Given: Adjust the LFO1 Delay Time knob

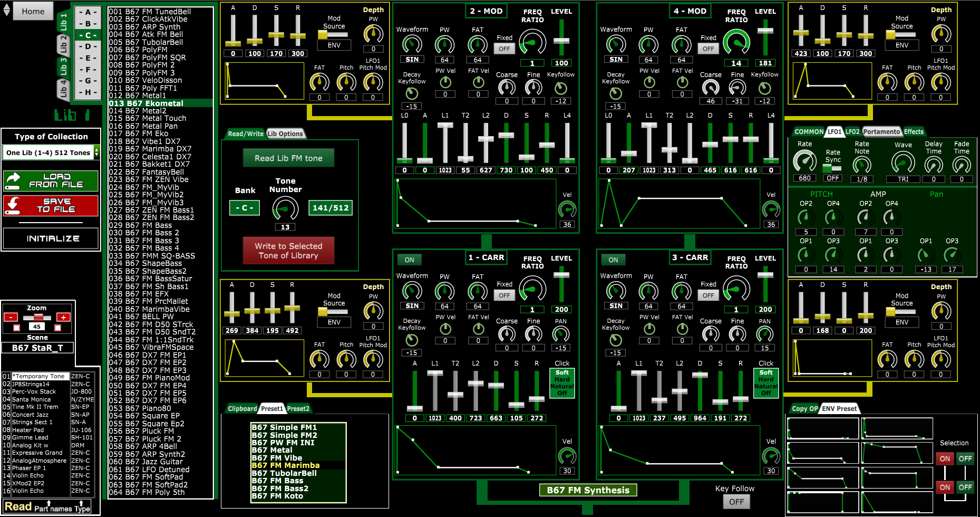Looking at the screenshot, I should 934,165.
